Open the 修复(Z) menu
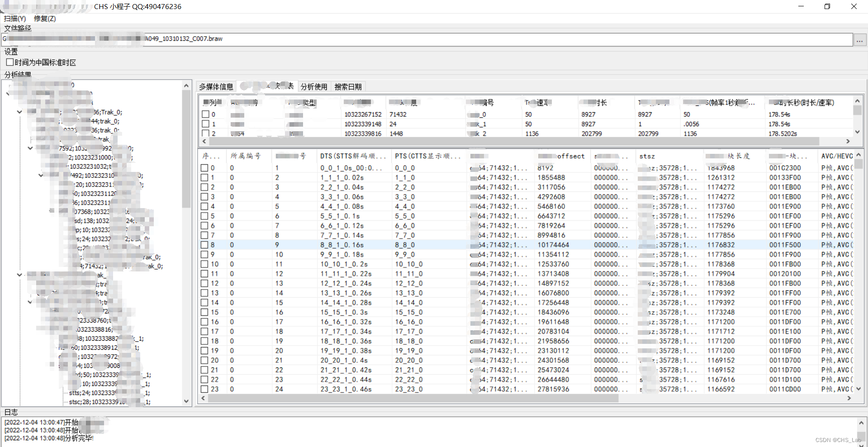Image resolution: width=868 pixels, height=447 pixels. click(45, 19)
